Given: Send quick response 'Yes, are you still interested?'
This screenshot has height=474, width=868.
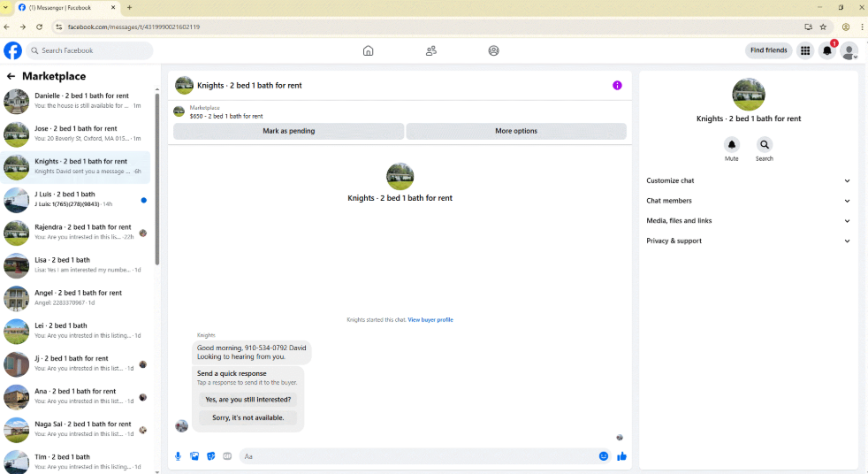Looking at the screenshot, I should (248, 399).
